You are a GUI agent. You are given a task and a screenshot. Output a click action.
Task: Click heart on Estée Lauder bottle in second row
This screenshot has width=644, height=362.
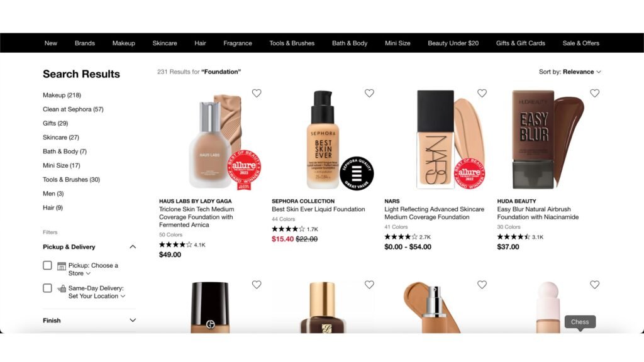(369, 285)
